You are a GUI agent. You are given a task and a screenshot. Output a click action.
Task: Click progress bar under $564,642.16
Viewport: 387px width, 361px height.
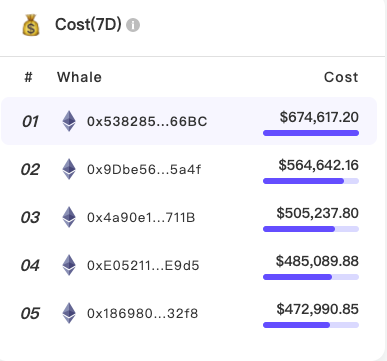pos(311,181)
